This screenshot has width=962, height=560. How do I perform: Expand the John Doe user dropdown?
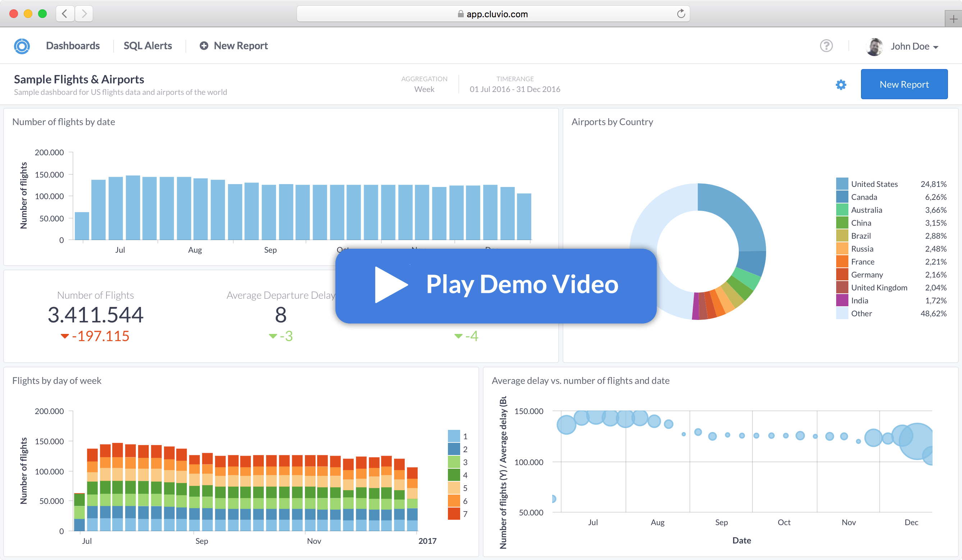point(935,47)
